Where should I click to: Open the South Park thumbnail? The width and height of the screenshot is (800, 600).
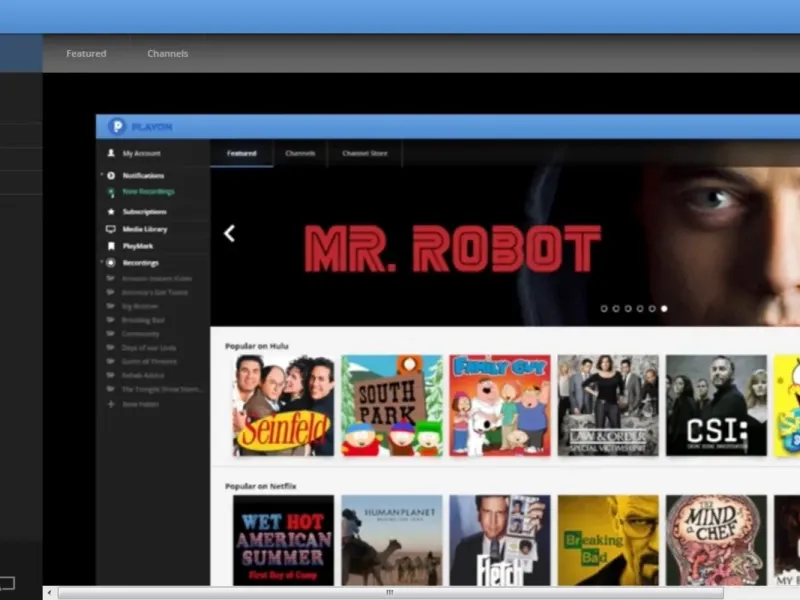392,406
